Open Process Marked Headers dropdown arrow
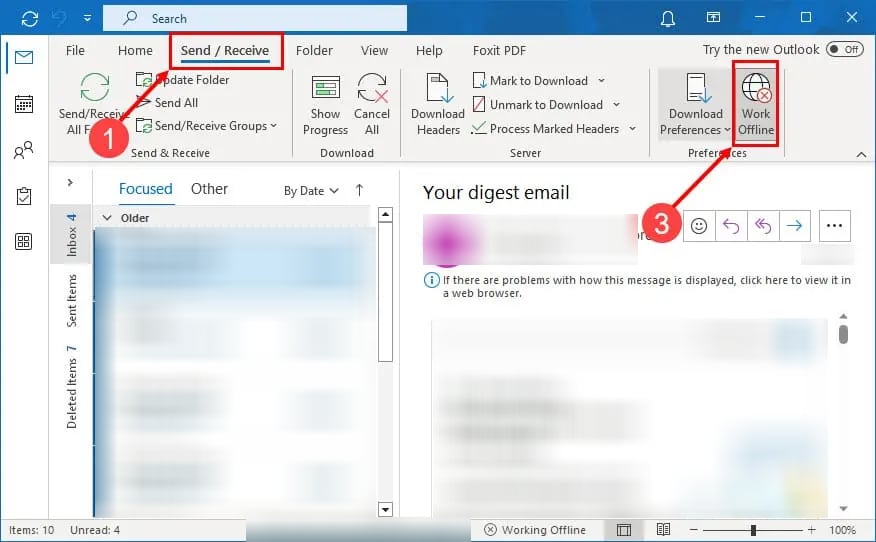 [632, 129]
